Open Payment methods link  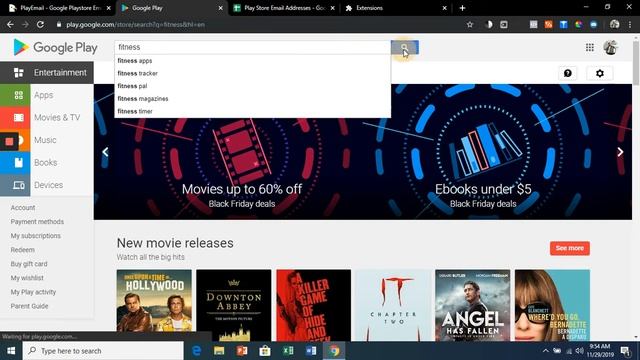[37, 222]
